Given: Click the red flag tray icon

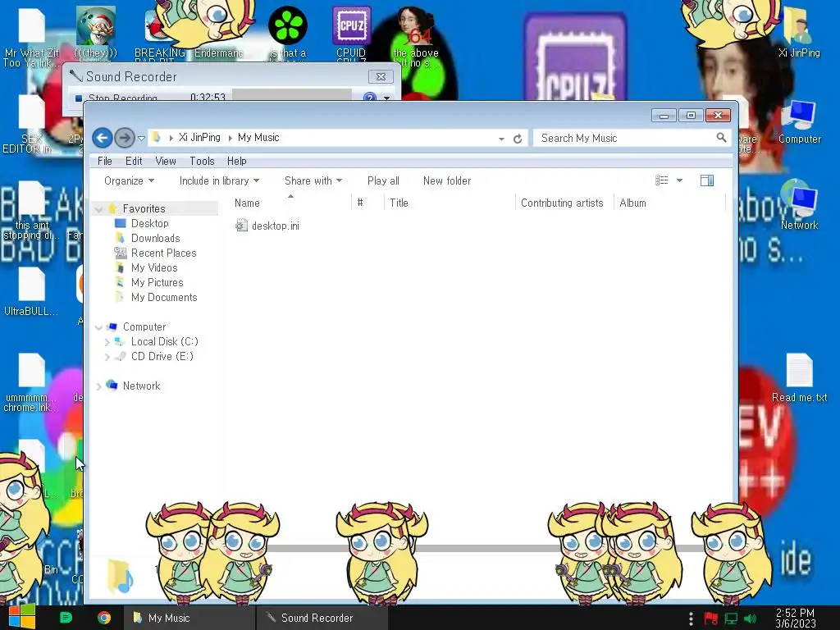Looking at the screenshot, I should point(711,619).
